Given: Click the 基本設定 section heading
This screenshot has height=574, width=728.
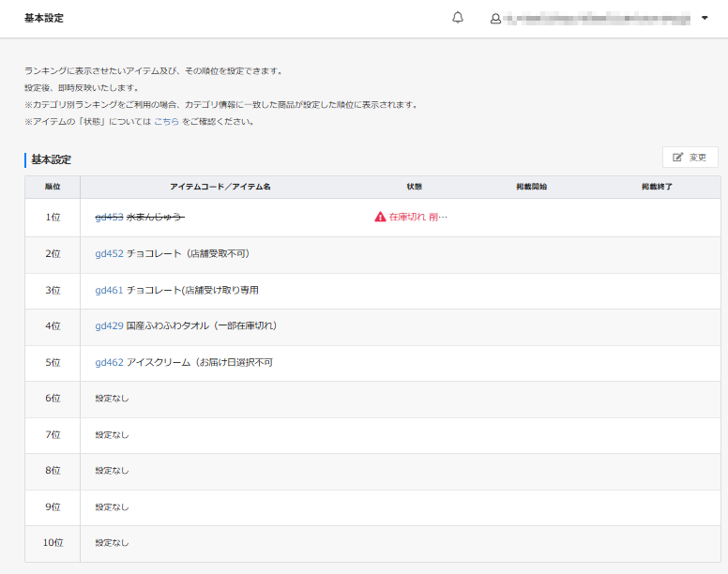Looking at the screenshot, I should point(51,159).
